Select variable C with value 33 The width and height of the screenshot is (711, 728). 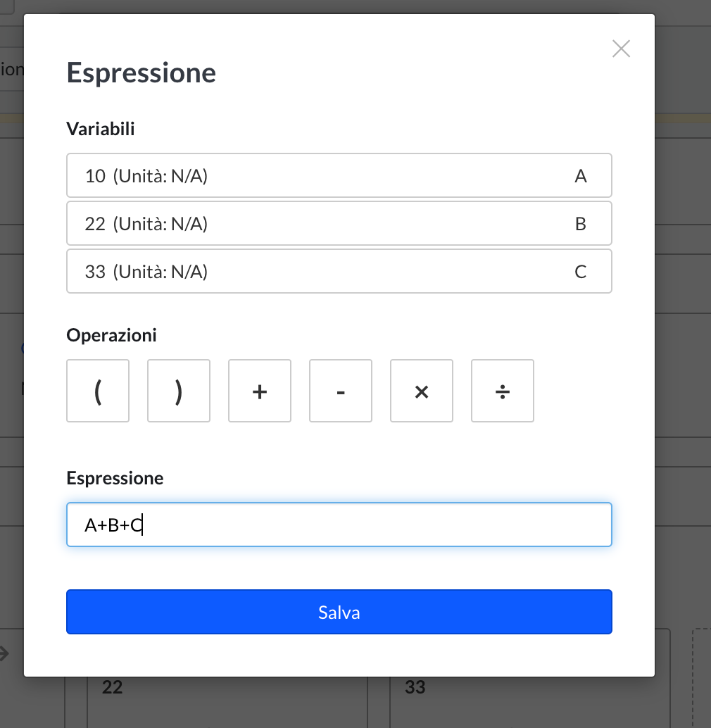pyautogui.click(x=339, y=271)
